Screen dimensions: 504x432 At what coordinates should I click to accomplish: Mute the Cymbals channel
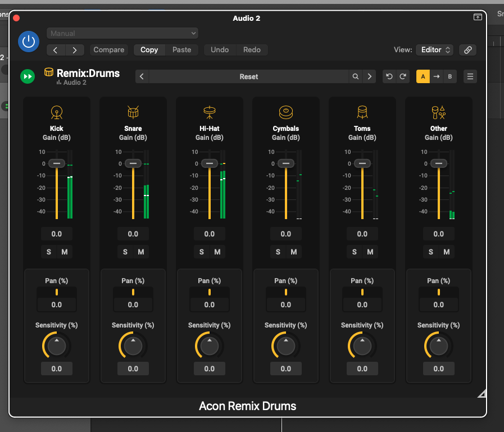[x=293, y=252]
